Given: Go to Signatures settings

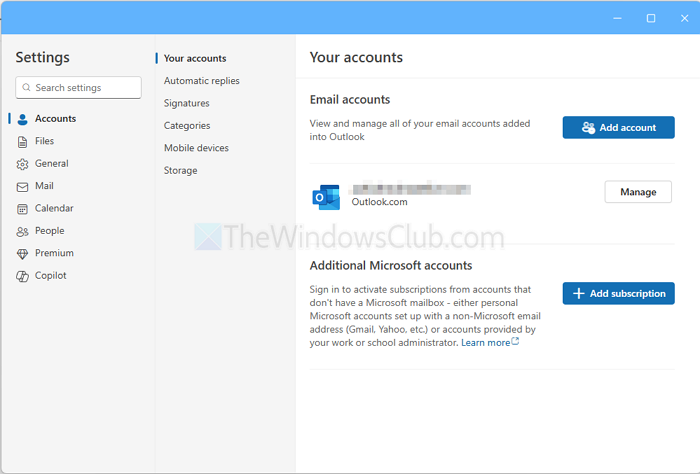Looking at the screenshot, I should [187, 103].
